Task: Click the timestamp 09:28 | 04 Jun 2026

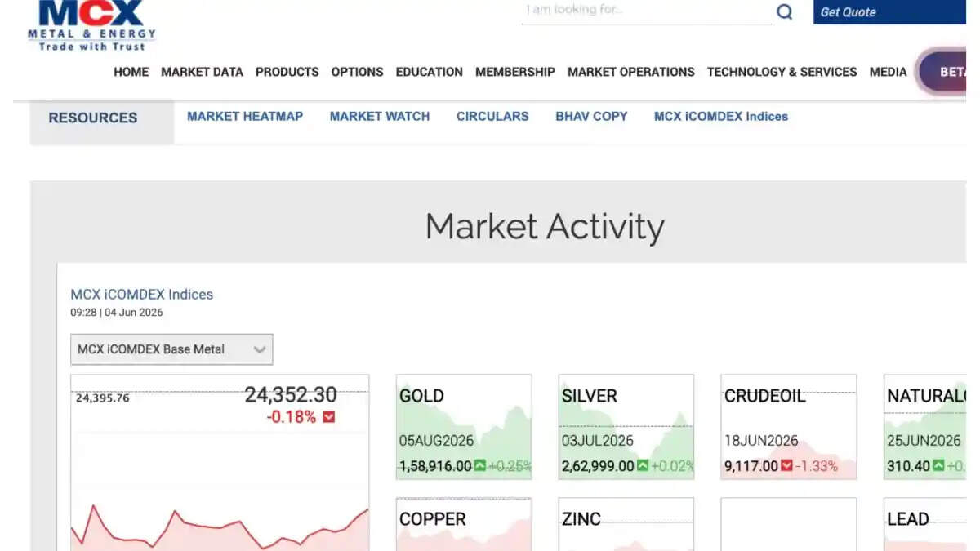Action: 117,313
